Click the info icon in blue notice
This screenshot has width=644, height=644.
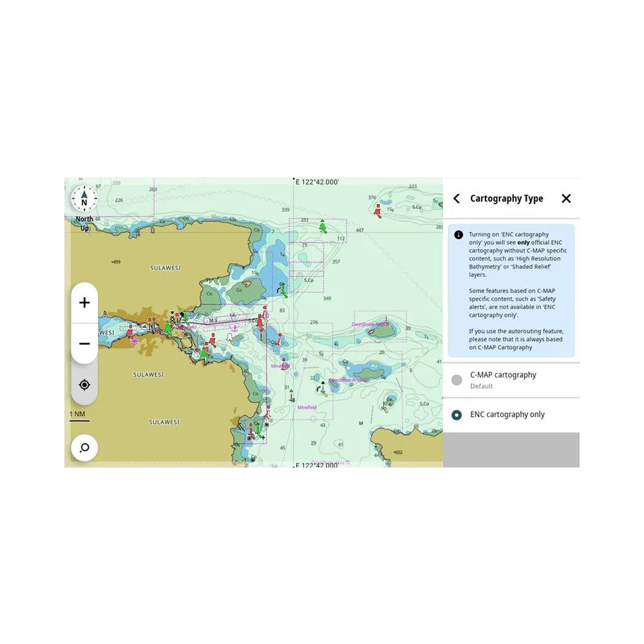(459, 235)
